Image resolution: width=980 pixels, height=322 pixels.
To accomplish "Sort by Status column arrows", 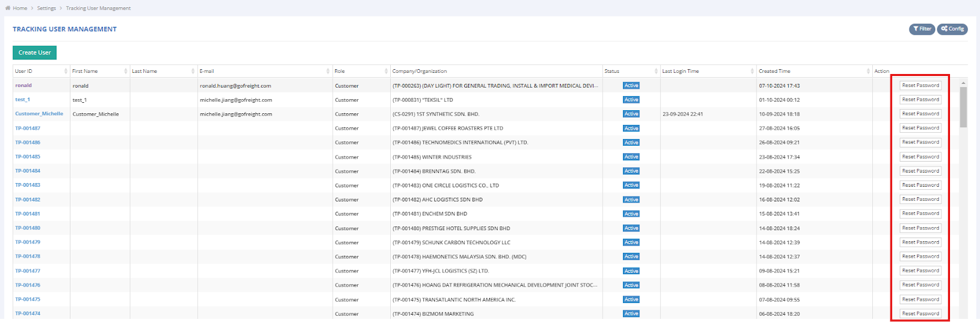I will (x=656, y=72).
